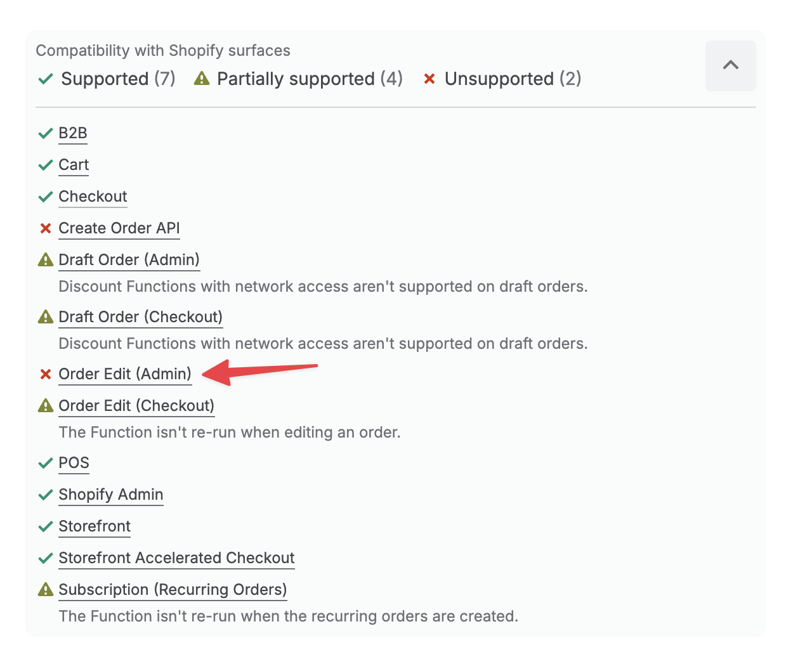
Task: Select the Order Edit (Checkout) link
Action: click(x=136, y=406)
